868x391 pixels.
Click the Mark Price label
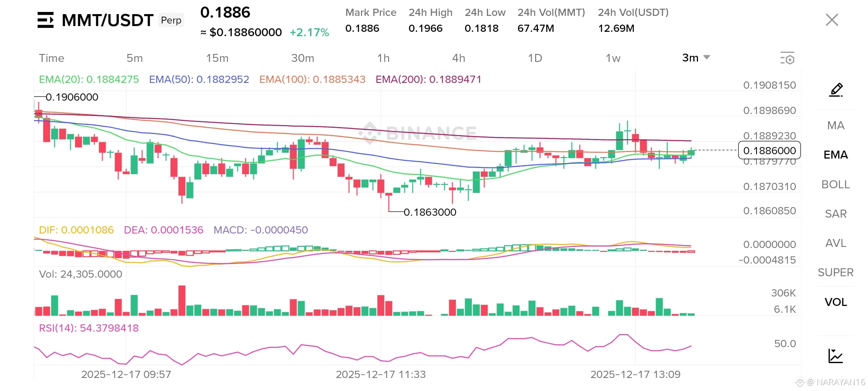pos(371,13)
